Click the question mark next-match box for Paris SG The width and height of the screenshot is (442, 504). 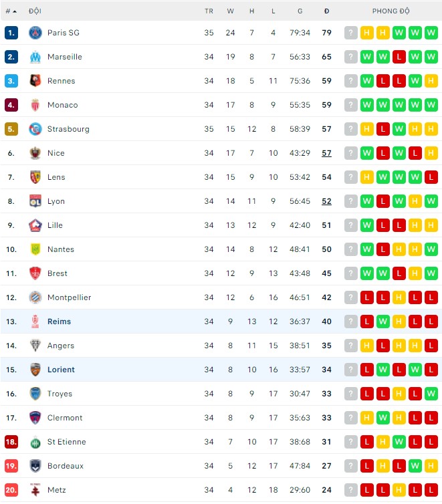coord(351,33)
